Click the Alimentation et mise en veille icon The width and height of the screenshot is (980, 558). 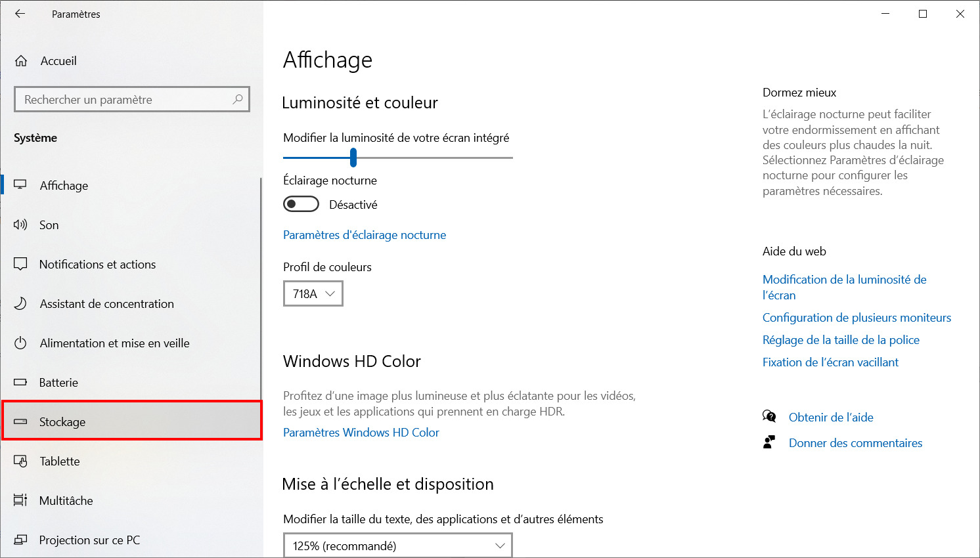pyautogui.click(x=20, y=343)
